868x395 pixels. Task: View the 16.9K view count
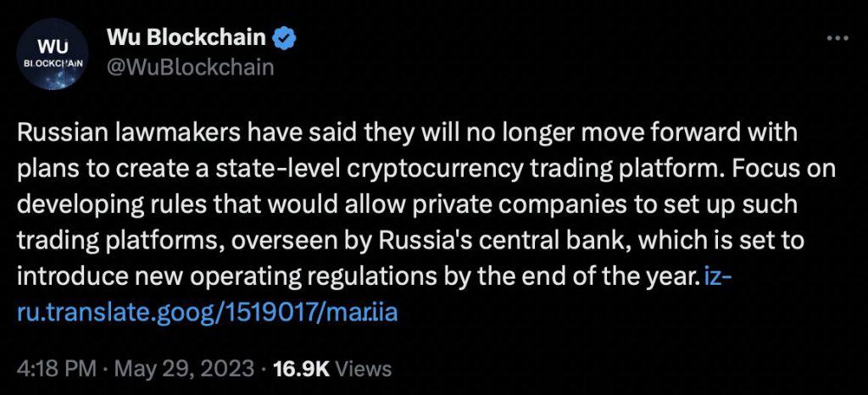[303, 369]
